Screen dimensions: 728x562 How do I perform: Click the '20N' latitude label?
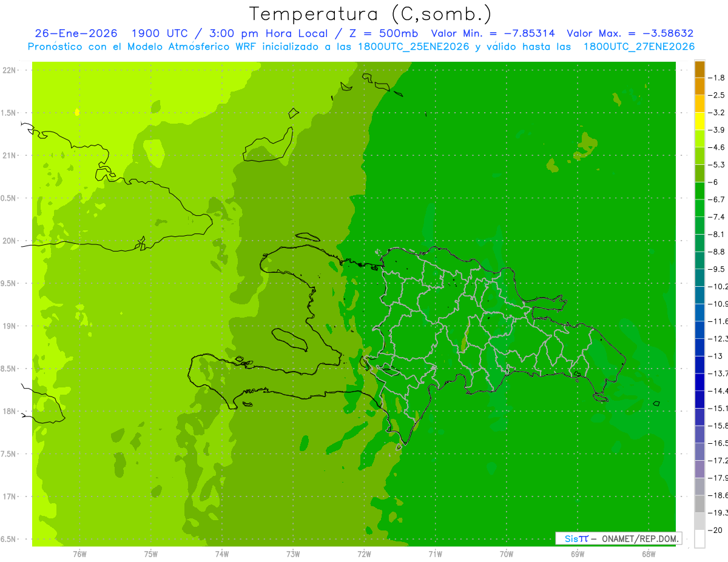pyautogui.click(x=9, y=241)
